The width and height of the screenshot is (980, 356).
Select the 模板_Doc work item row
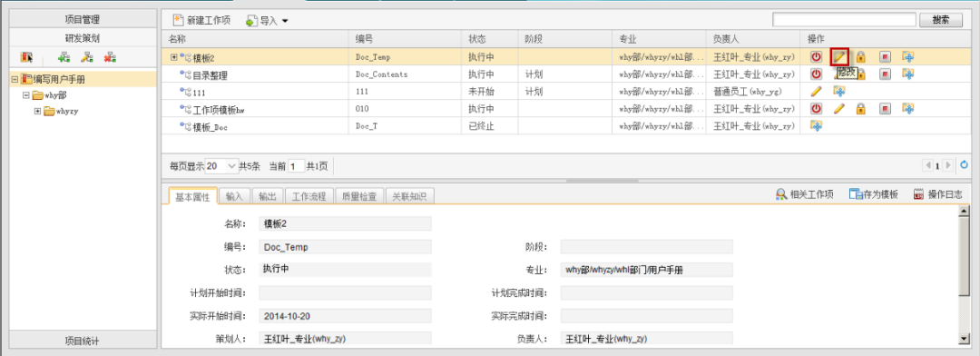click(565, 125)
